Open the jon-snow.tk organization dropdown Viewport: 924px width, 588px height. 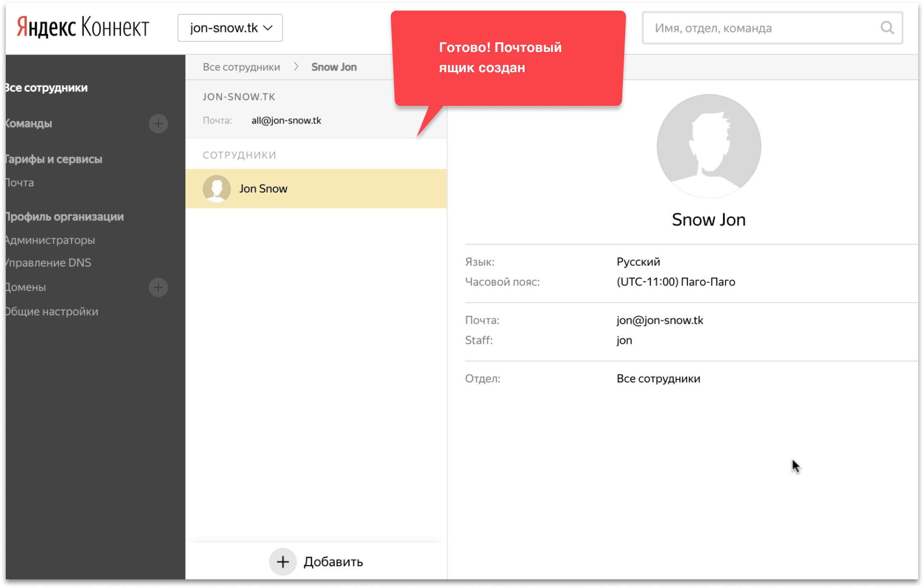(230, 28)
